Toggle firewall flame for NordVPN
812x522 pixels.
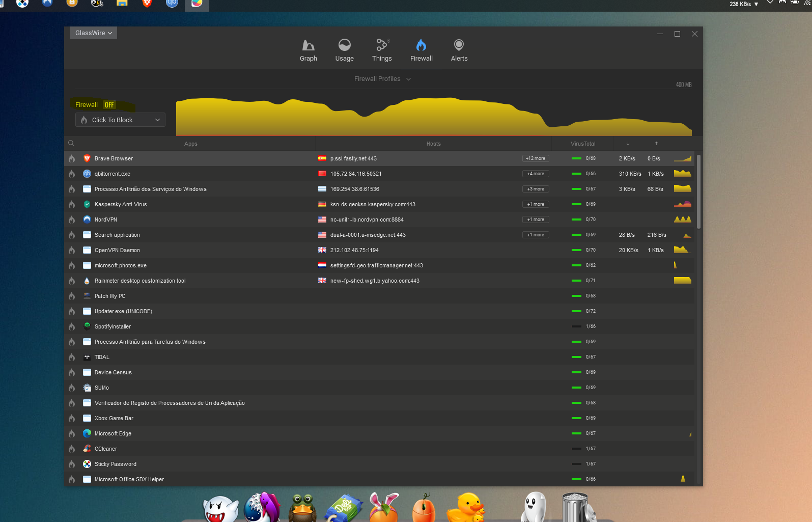click(x=72, y=219)
